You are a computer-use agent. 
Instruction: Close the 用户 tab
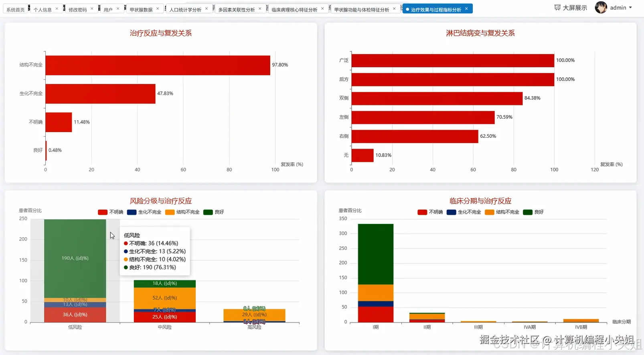(x=118, y=8)
